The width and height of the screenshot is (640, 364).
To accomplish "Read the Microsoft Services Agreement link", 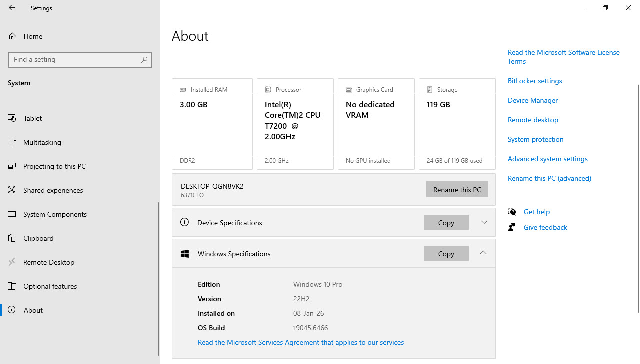I will coord(301,342).
